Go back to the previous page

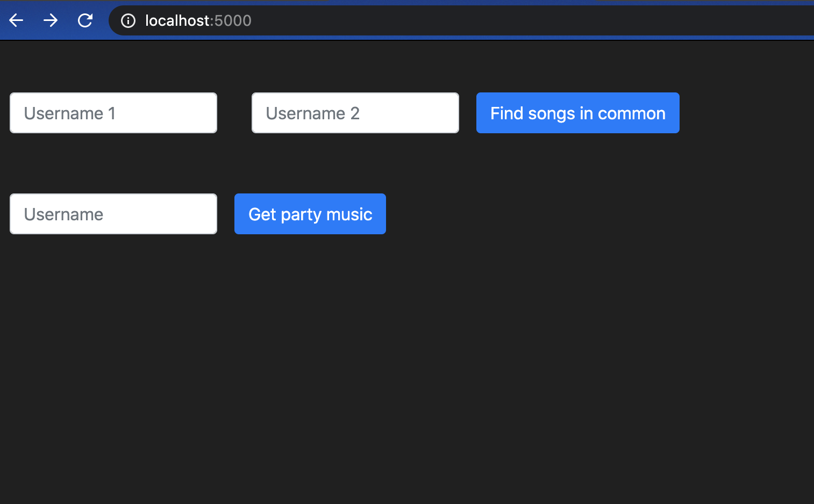16,21
